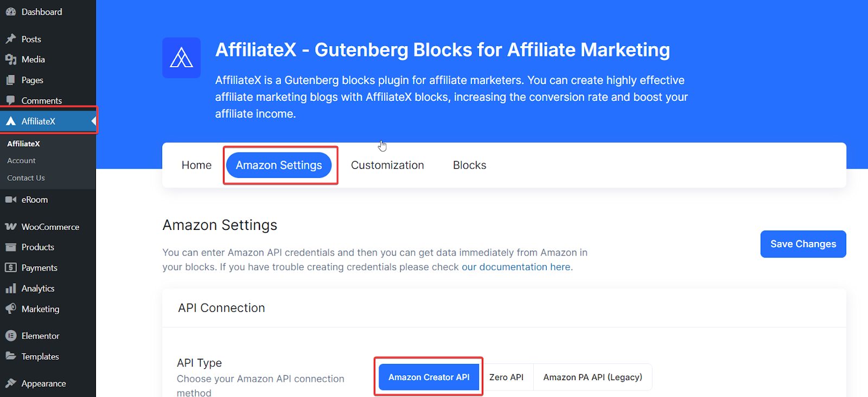
Task: Open the documentation link
Action: coord(516,267)
